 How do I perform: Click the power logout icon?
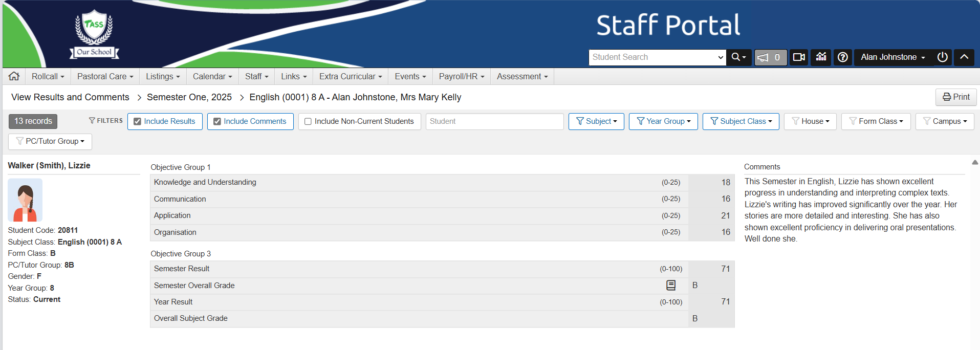pyautogui.click(x=942, y=57)
